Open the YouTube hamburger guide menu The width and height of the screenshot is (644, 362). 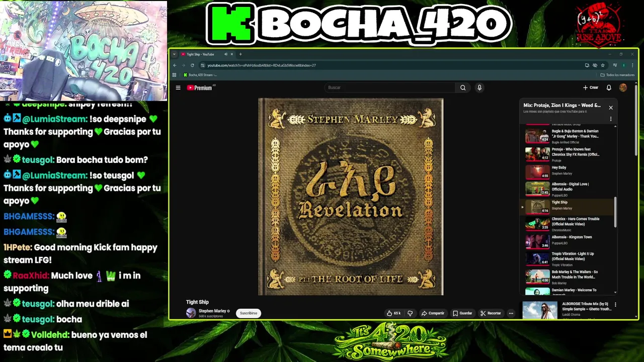pyautogui.click(x=178, y=87)
